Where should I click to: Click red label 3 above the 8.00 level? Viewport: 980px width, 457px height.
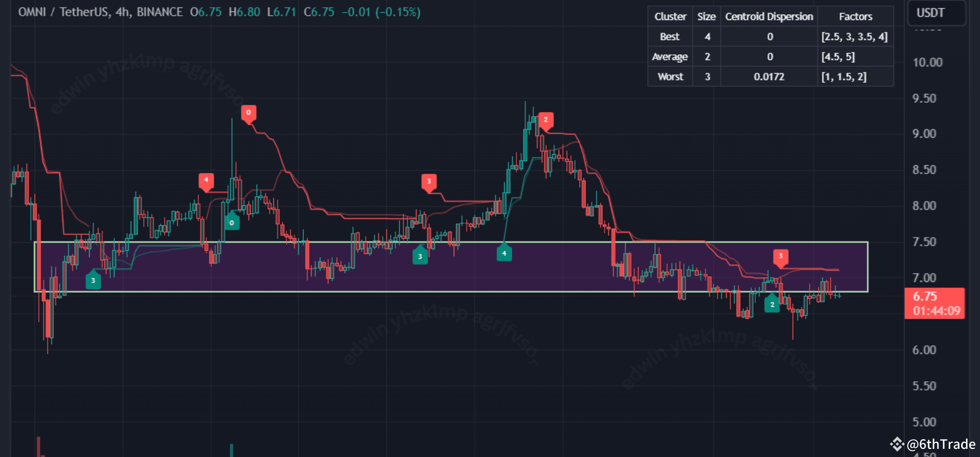[429, 182]
